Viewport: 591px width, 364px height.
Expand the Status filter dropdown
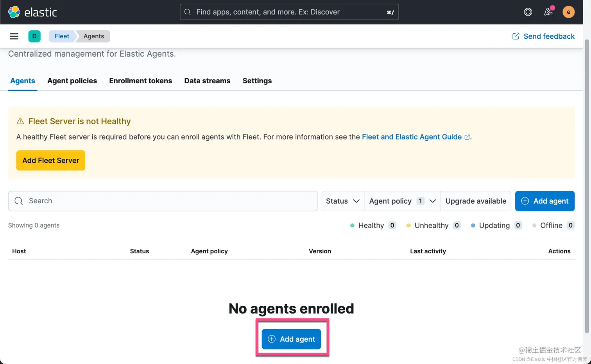[343, 201]
